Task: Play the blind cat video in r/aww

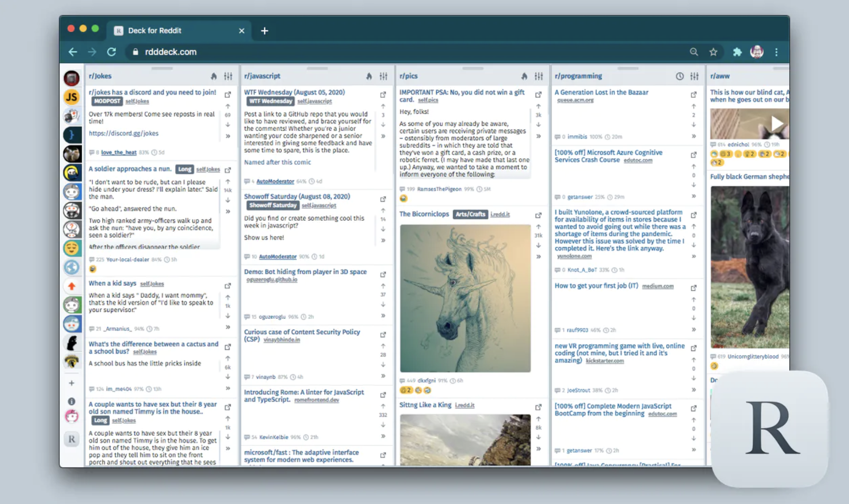Action: [x=777, y=124]
